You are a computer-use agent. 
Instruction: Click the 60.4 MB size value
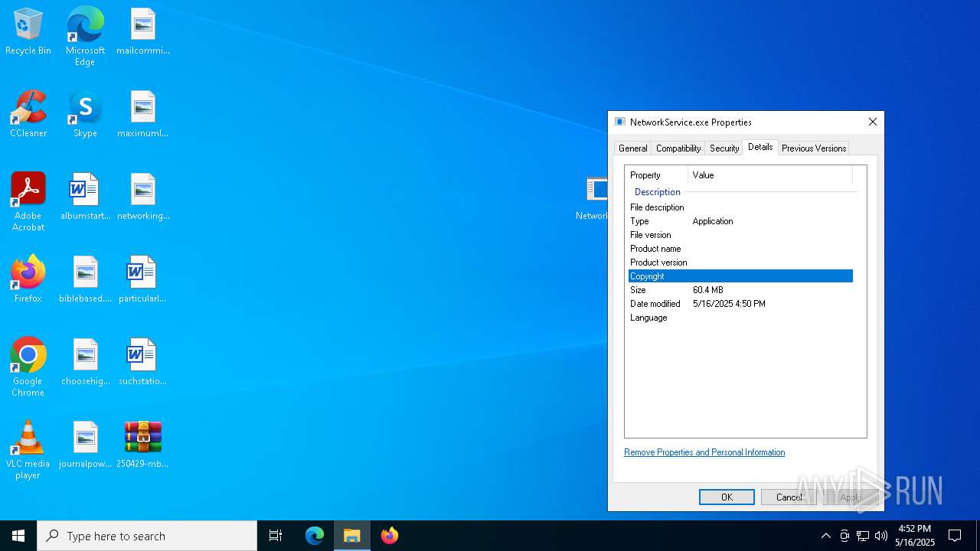(x=707, y=290)
